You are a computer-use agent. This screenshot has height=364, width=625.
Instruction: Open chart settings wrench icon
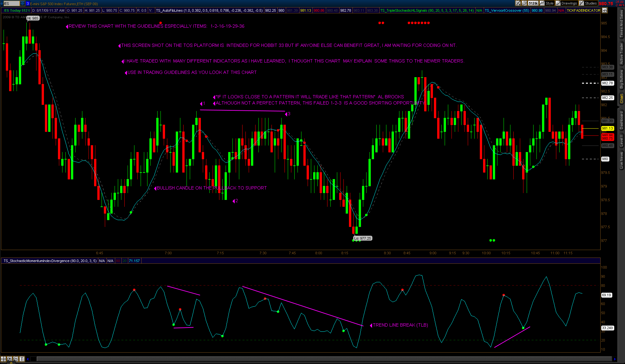click(524, 3)
